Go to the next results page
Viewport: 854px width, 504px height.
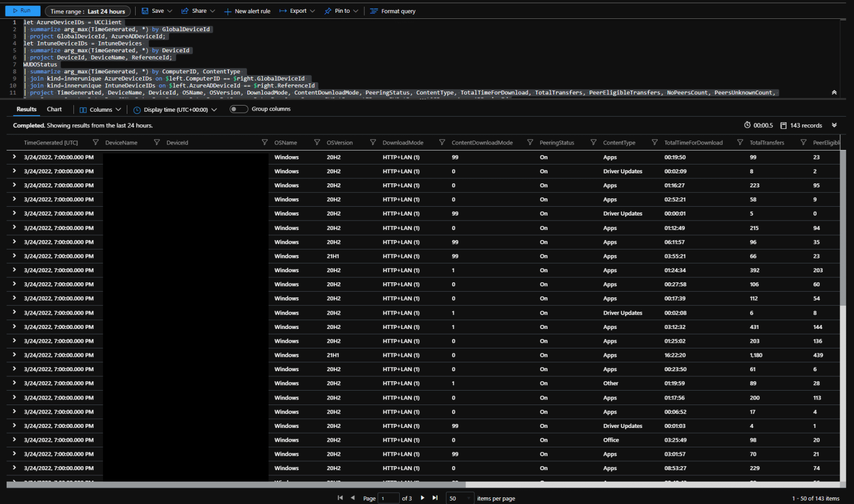(423, 498)
